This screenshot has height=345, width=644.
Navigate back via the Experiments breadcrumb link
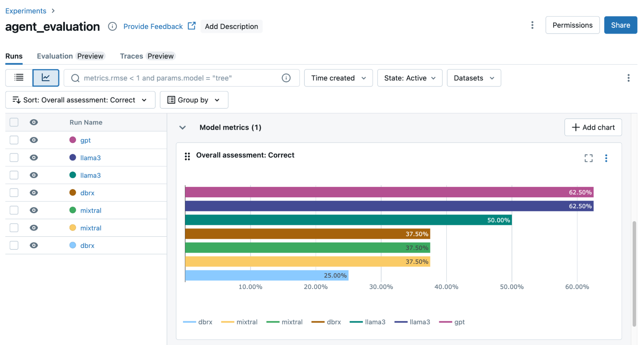coord(25,11)
